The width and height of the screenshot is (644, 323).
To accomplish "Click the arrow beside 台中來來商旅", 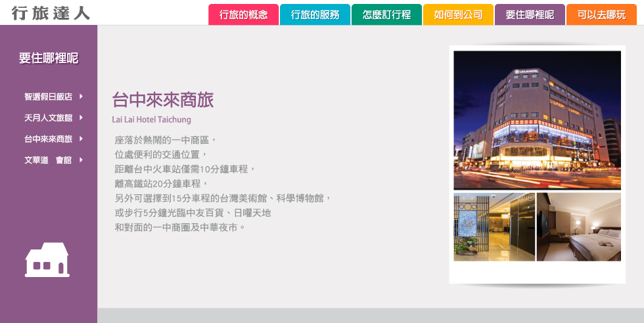I will (x=81, y=139).
